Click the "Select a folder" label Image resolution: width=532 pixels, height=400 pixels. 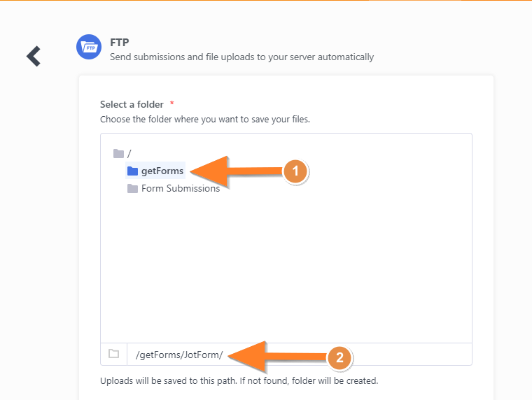pos(132,104)
